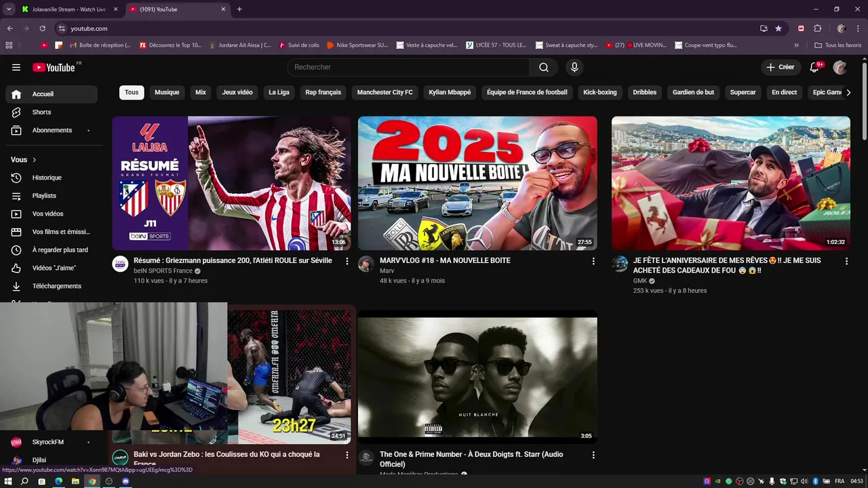Screen dimensions: 868x488
Task: Open Discord from the taskbar
Action: (x=125, y=481)
